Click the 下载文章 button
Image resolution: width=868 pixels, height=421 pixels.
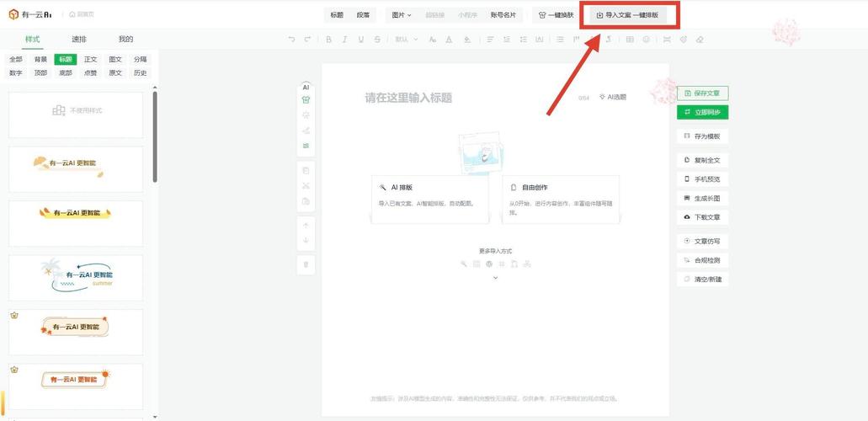tap(702, 217)
